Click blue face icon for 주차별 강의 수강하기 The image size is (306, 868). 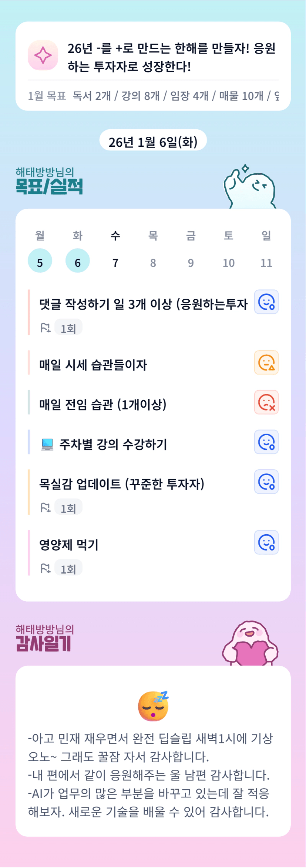(x=266, y=442)
